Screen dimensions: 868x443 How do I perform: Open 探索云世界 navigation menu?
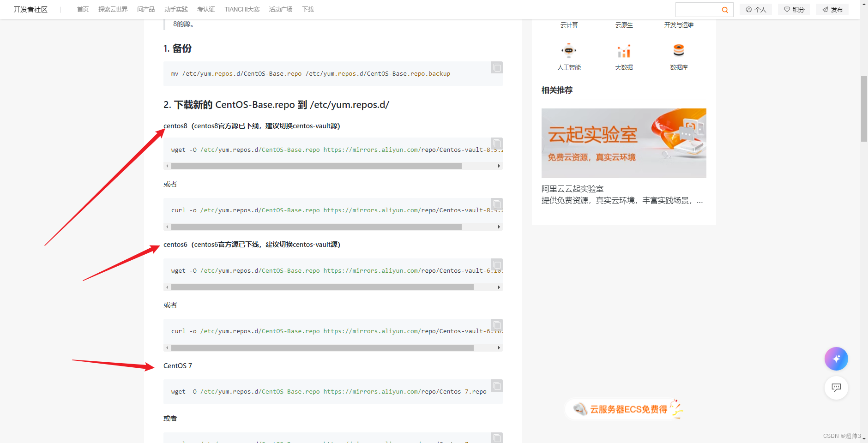point(113,9)
